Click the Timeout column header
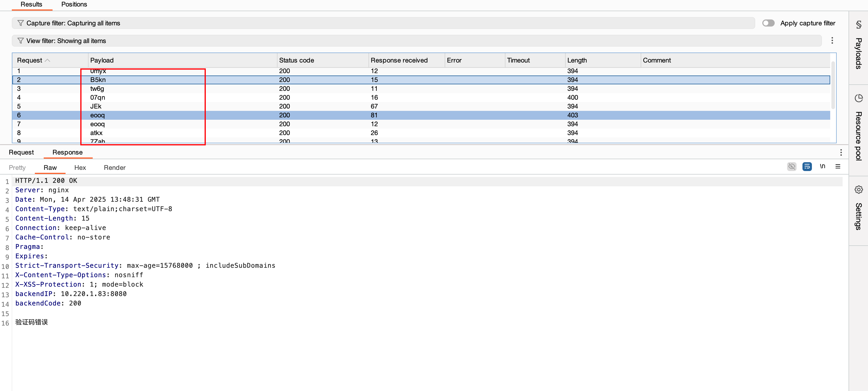Image resolution: width=868 pixels, height=391 pixels. click(x=535, y=60)
